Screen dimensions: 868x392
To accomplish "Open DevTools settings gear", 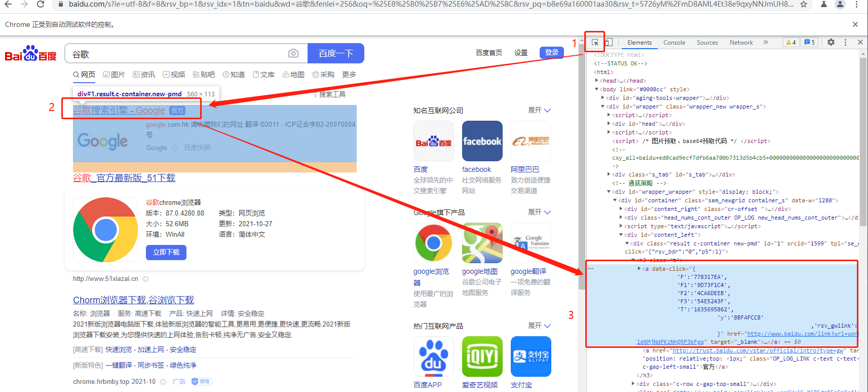I will (831, 42).
